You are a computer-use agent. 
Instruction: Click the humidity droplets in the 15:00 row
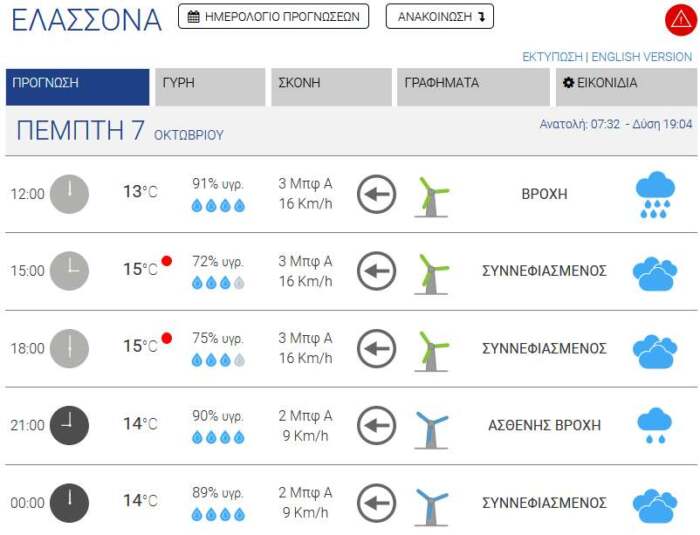point(218,283)
